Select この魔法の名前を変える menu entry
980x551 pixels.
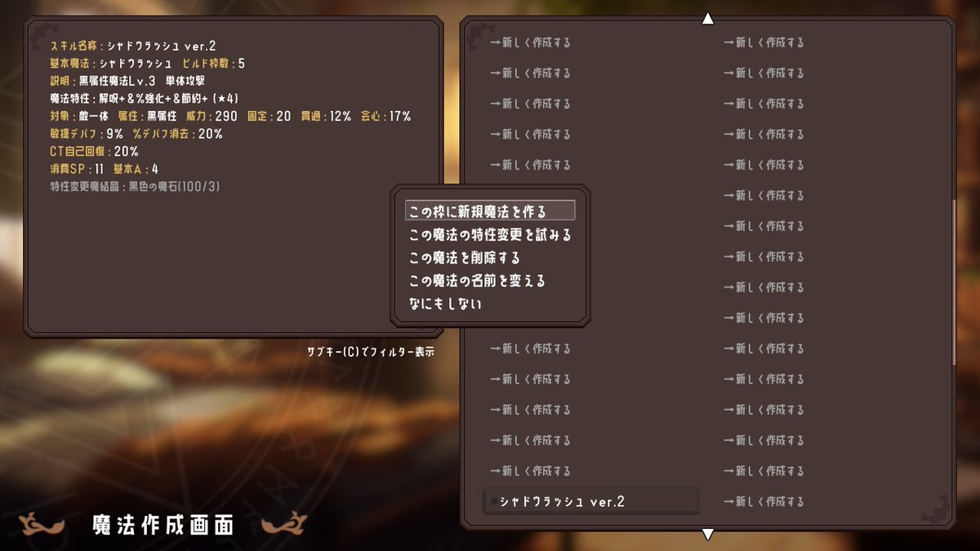click(477, 280)
